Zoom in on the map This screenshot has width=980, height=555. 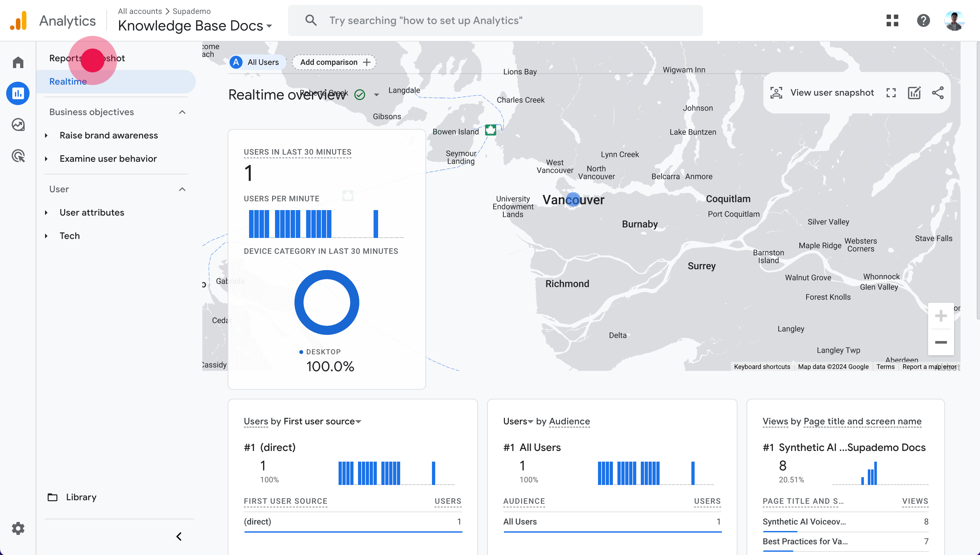pyautogui.click(x=940, y=316)
